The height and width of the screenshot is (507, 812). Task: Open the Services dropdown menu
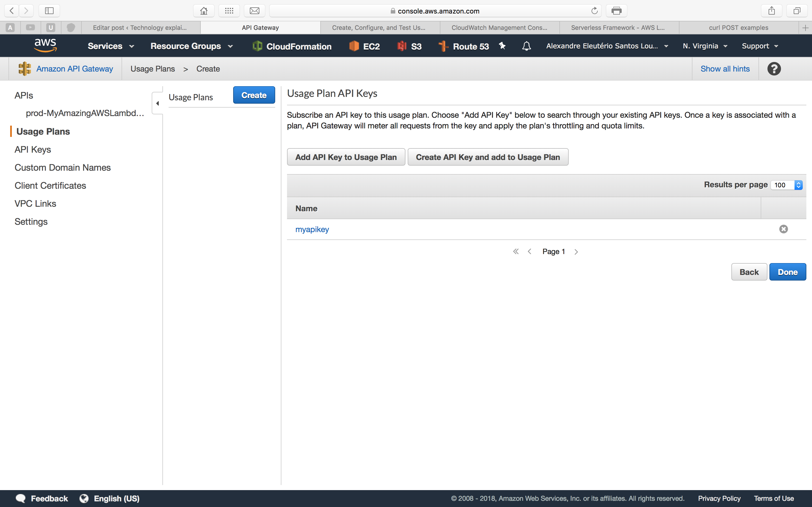111,46
